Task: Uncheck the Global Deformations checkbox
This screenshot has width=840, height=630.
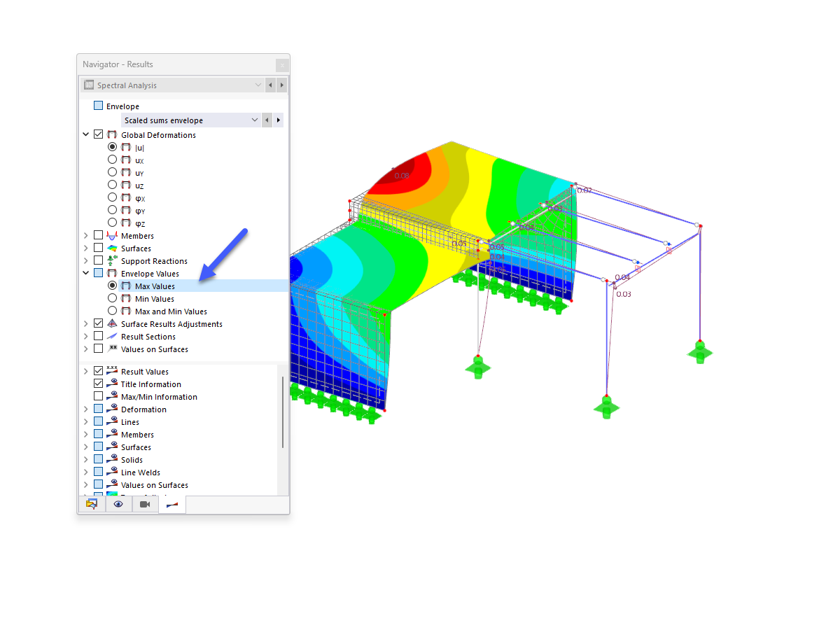Action: 98,135
